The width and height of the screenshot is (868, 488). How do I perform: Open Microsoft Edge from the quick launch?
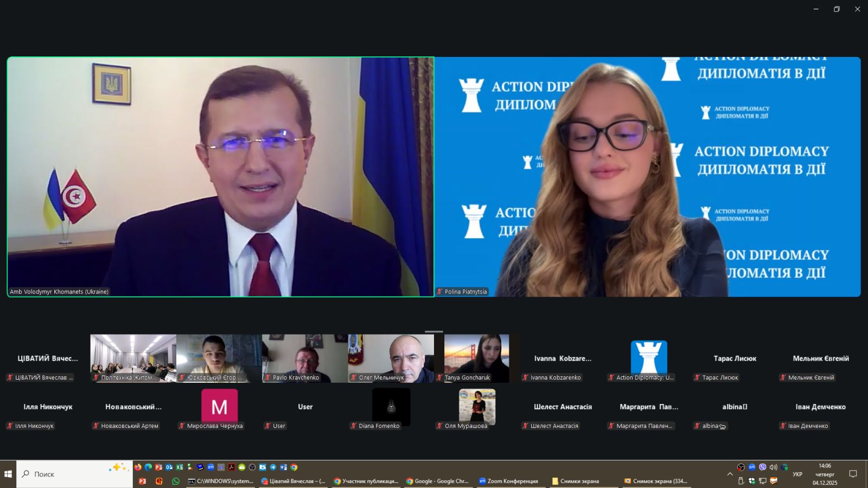(148, 467)
